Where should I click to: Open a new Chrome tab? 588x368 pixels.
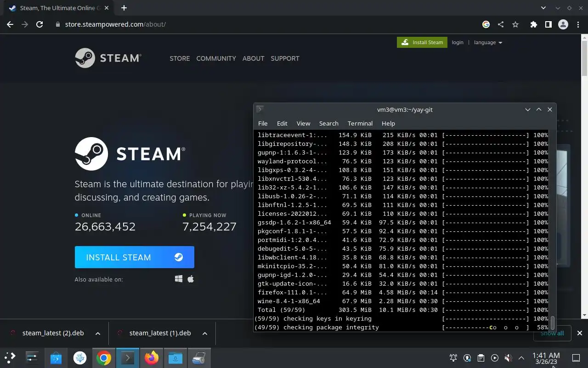pos(124,8)
